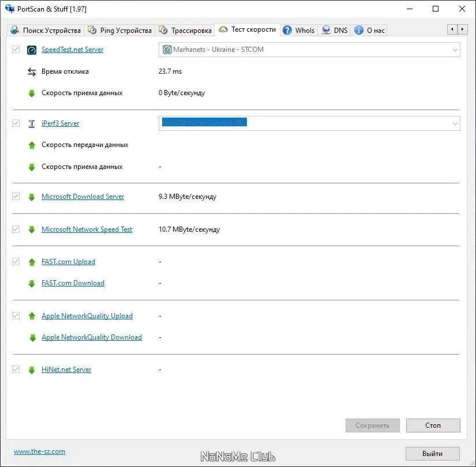Click the SpeedTest.net gauge icon
This screenshot has height=467, width=476.
tap(32, 50)
